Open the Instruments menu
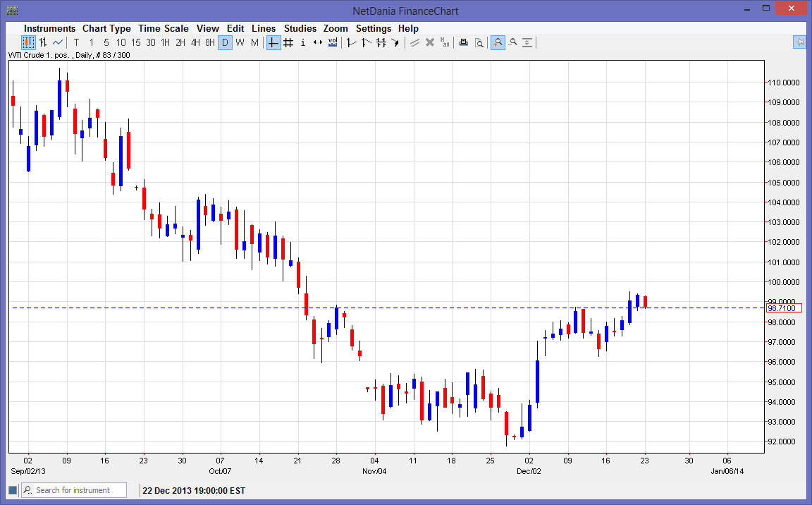The width and height of the screenshot is (812, 505). [49, 28]
